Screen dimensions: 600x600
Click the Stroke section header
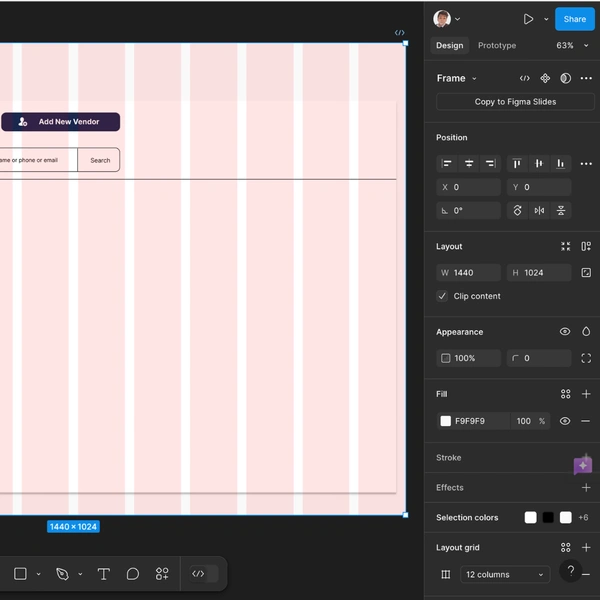point(448,458)
